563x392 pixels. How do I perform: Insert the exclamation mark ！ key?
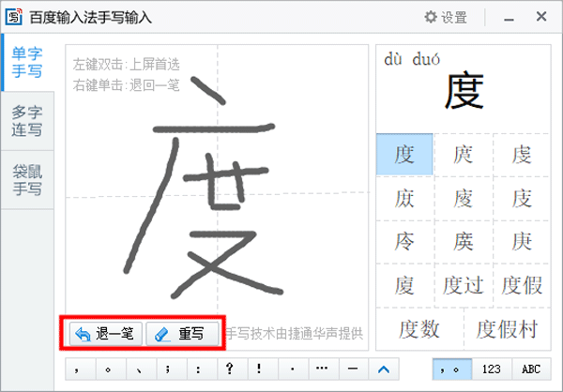point(263,369)
